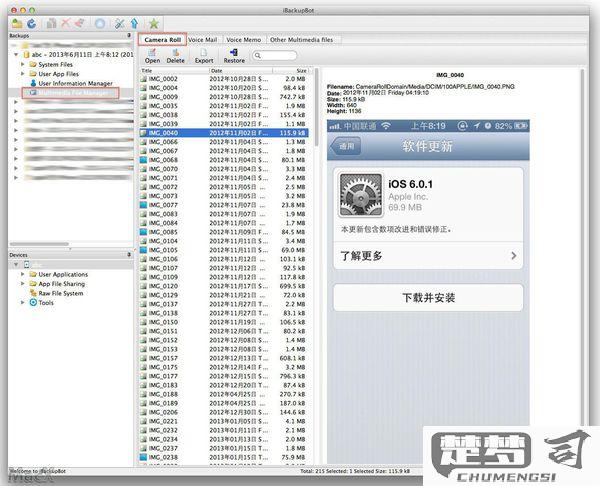This screenshot has width=600, height=486.
Task: Click the file icon beside IMG_0077
Action: click(143, 205)
